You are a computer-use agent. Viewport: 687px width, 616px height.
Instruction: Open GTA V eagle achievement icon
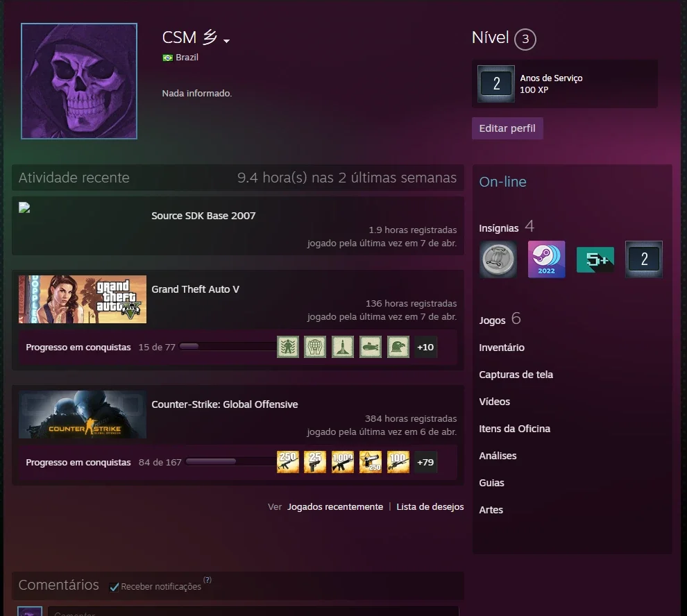click(x=398, y=347)
